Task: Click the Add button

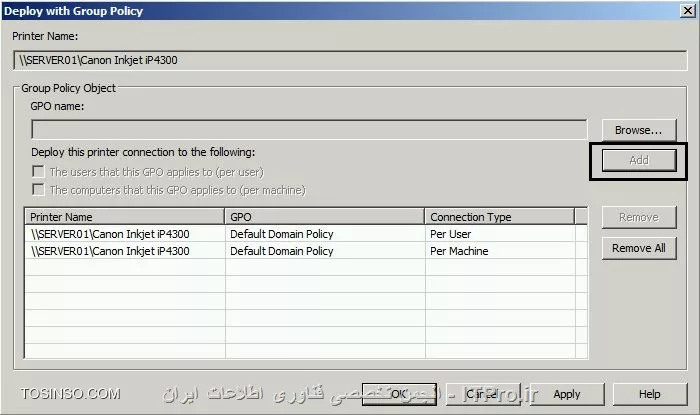Action: (639, 160)
